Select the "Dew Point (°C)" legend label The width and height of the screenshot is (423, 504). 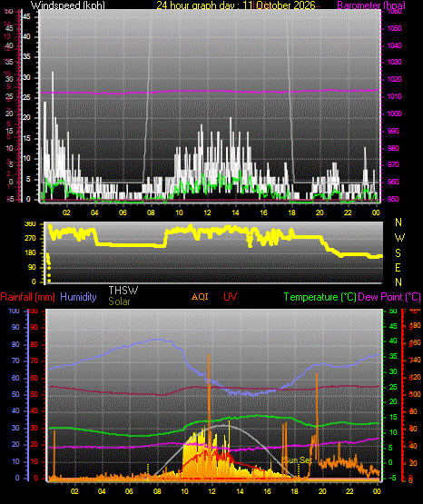click(x=389, y=297)
